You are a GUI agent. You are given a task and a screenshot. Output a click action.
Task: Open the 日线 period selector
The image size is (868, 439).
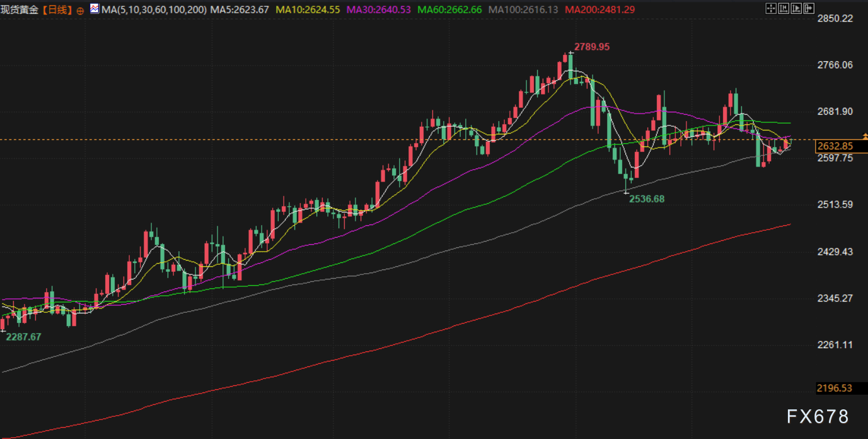pos(56,10)
